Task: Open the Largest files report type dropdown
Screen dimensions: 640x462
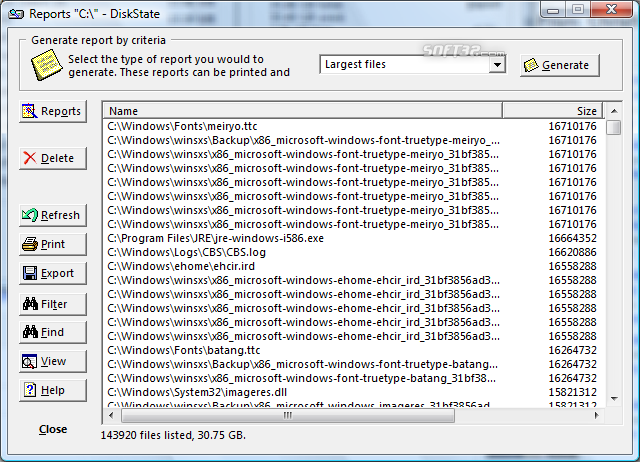Action: [413, 64]
